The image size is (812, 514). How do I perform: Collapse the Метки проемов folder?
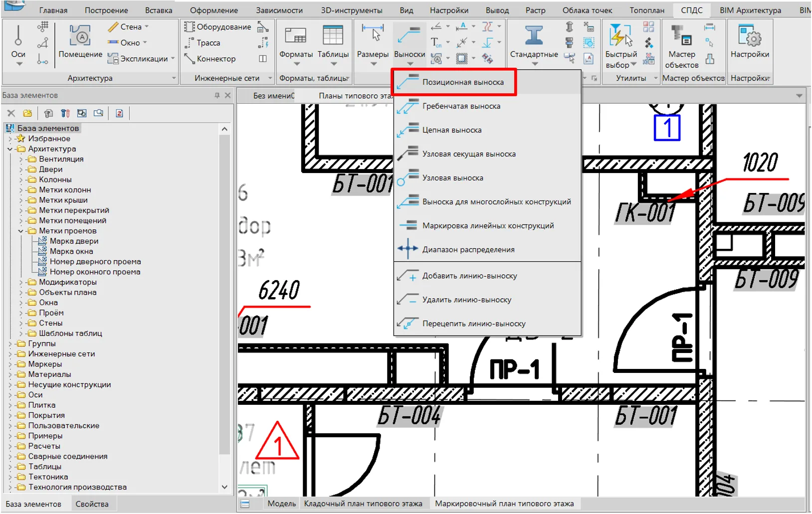point(21,231)
